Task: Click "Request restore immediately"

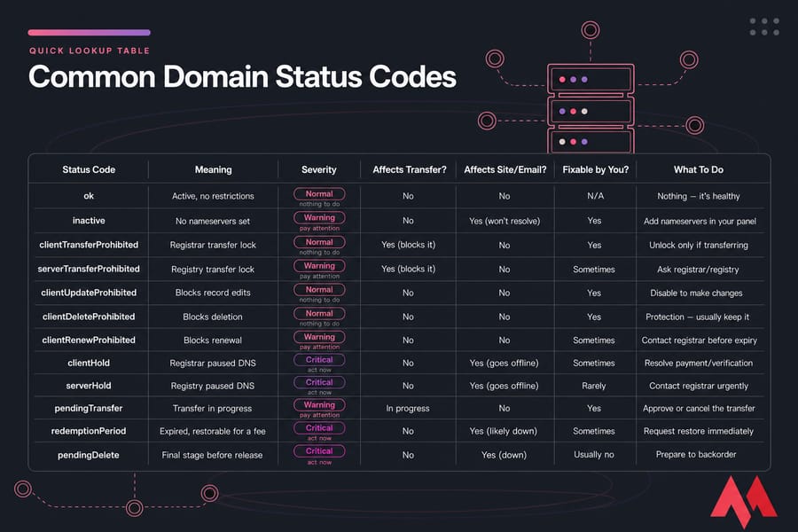Action: click(699, 431)
